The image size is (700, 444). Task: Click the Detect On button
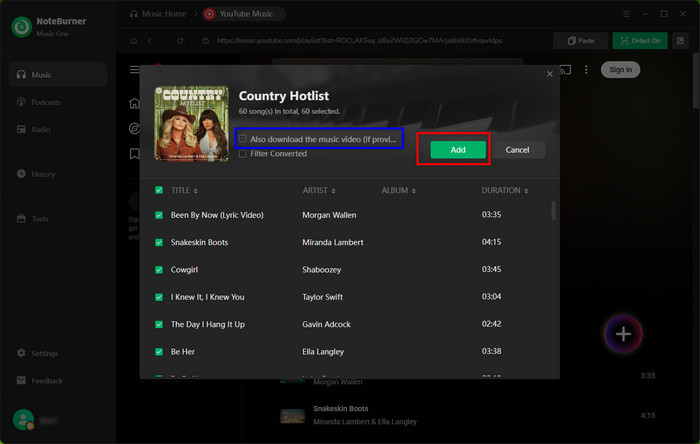click(x=640, y=41)
